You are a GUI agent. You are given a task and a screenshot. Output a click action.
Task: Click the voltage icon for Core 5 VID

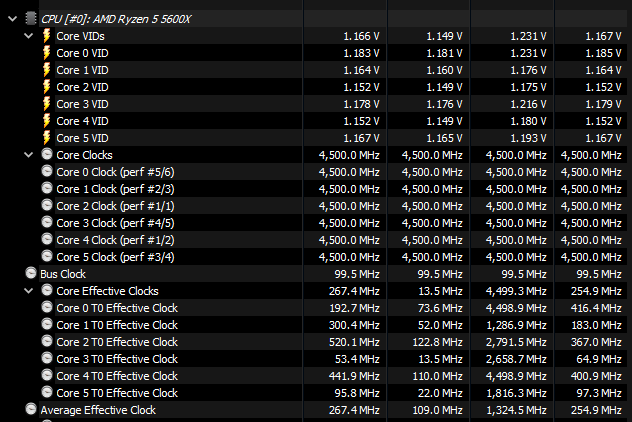pos(47,137)
